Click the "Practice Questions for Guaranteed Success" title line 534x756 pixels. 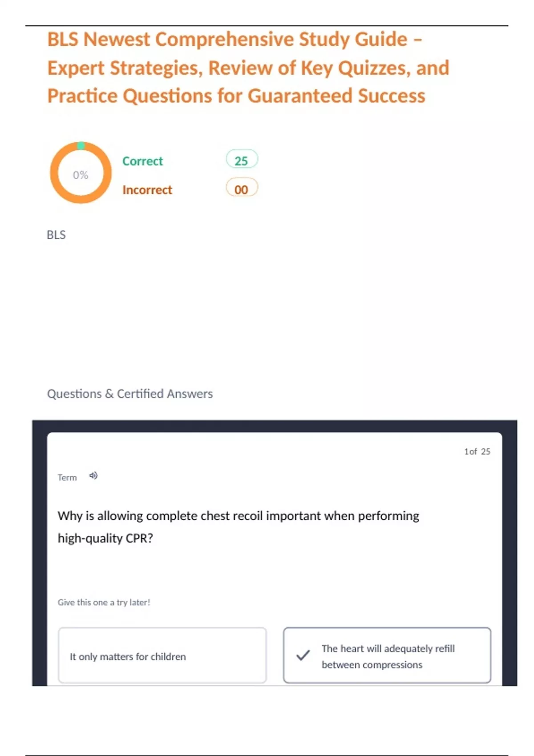(x=236, y=96)
